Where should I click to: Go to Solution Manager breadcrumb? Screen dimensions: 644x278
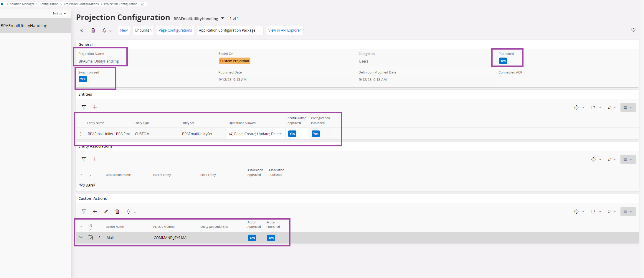tap(22, 4)
